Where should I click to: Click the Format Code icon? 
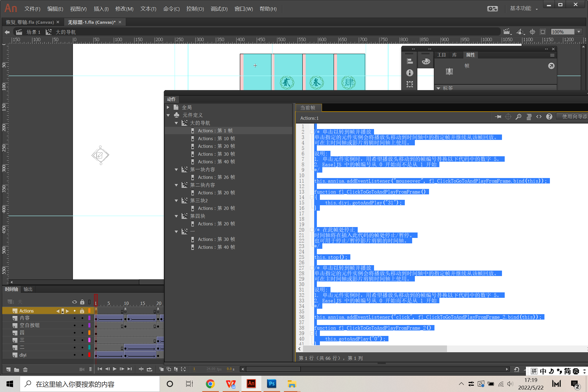click(x=529, y=117)
